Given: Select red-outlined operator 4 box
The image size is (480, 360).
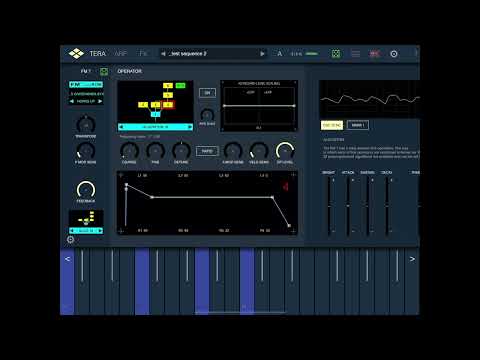Looking at the screenshot, I should tap(168, 105).
